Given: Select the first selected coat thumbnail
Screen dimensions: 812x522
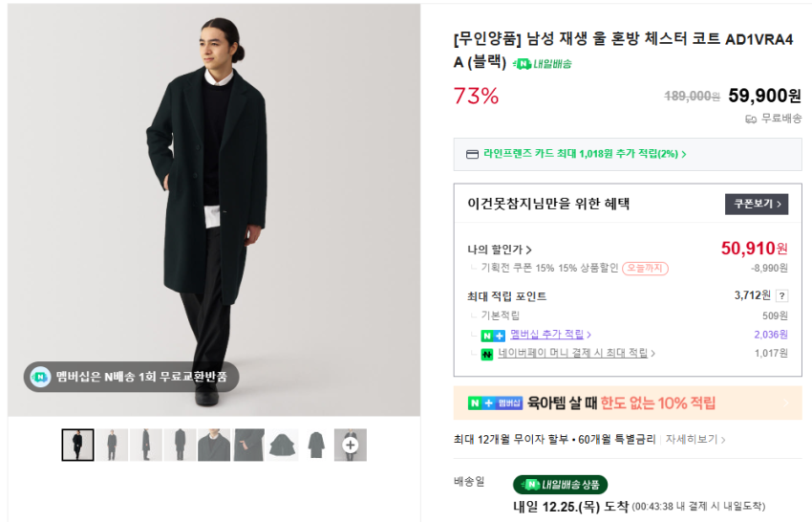Looking at the screenshot, I should click(x=77, y=445).
